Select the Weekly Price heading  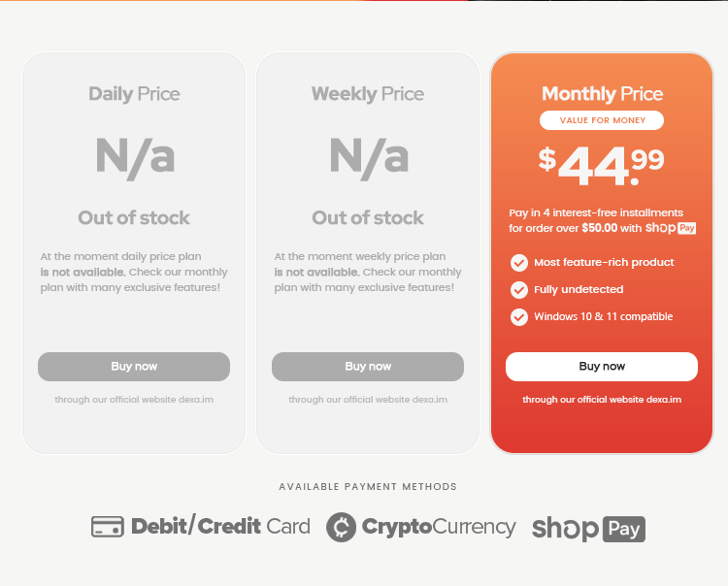tap(368, 94)
